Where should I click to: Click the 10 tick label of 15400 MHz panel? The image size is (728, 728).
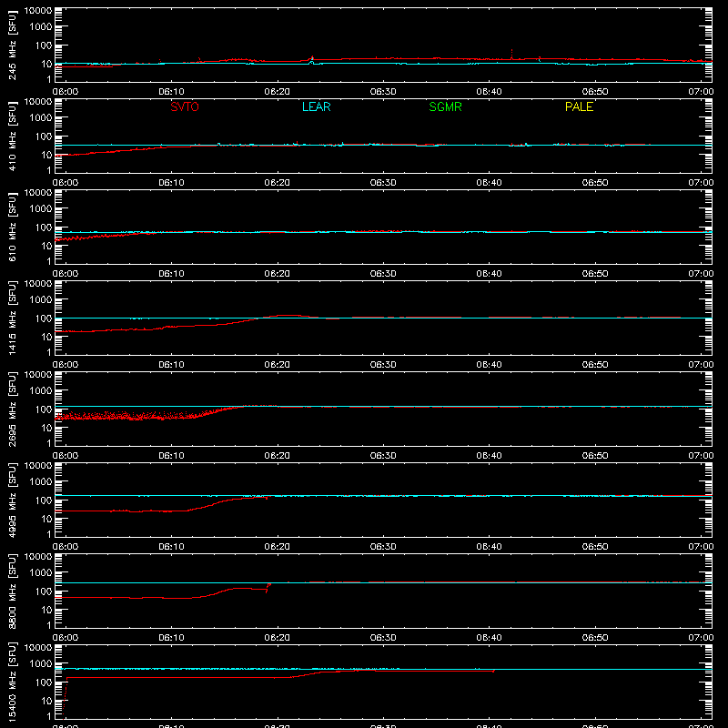pos(46,701)
